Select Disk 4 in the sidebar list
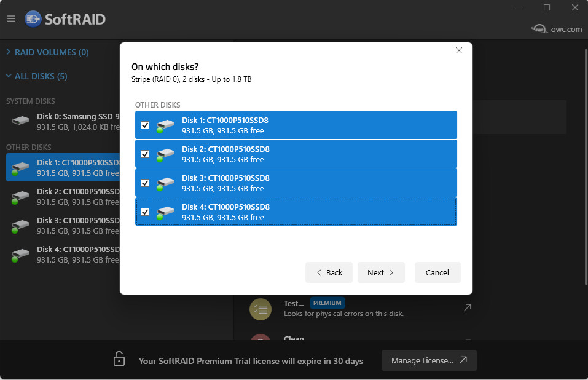This screenshot has width=588, height=380. pos(63,255)
